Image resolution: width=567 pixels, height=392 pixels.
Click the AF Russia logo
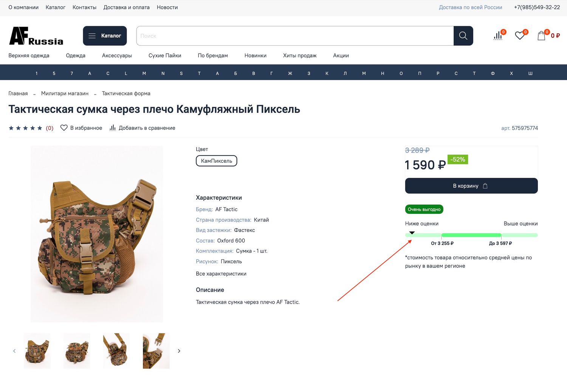point(36,36)
